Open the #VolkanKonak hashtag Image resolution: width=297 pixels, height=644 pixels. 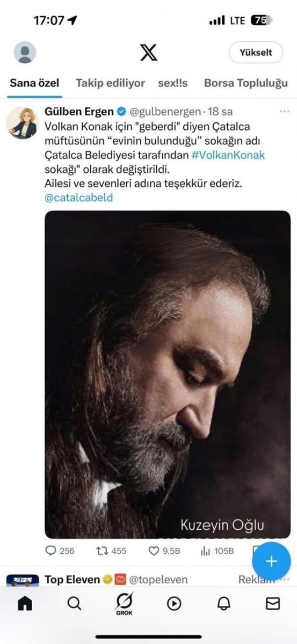pyautogui.click(x=228, y=155)
